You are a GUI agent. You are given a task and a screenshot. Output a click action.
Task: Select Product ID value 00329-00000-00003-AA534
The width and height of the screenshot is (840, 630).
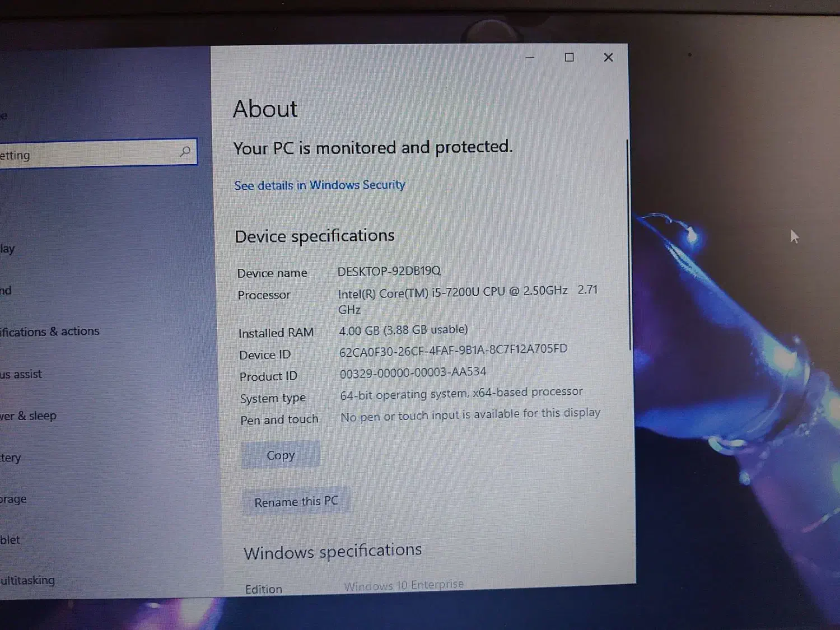coord(413,372)
